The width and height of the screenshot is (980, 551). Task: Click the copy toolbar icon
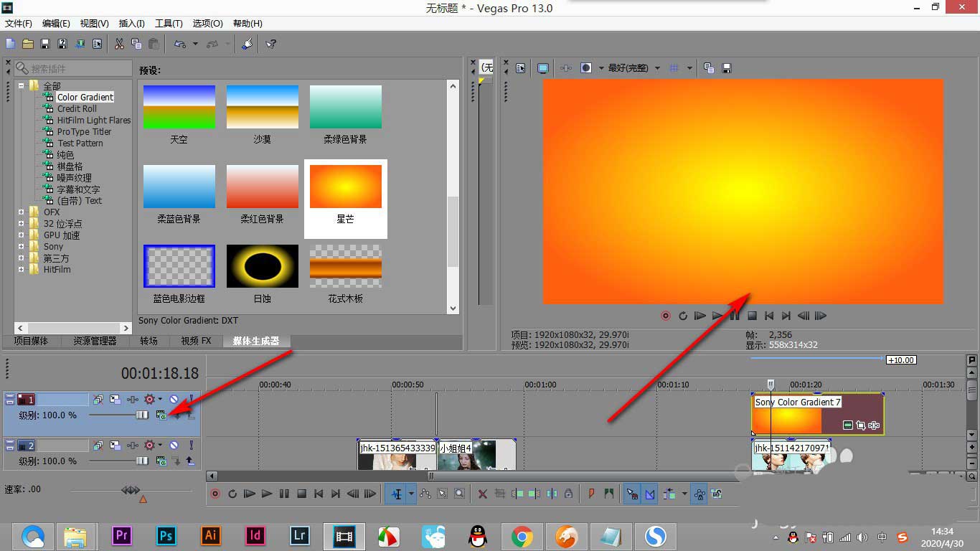click(x=136, y=44)
